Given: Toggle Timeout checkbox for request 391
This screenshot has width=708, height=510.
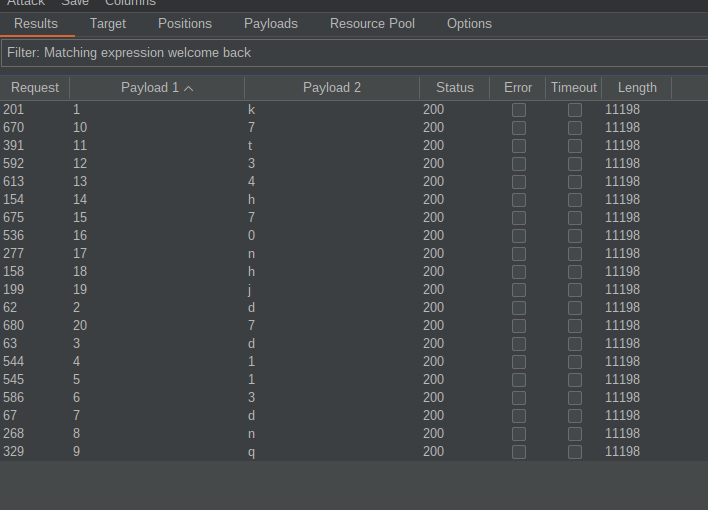Looking at the screenshot, I should point(575,146).
